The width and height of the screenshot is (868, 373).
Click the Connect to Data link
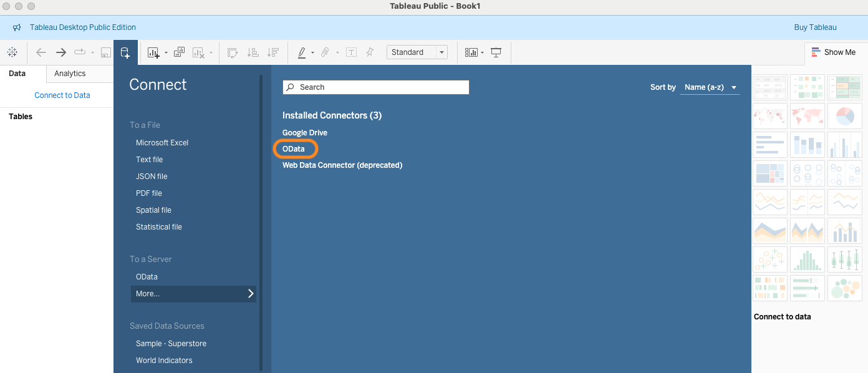tap(62, 95)
